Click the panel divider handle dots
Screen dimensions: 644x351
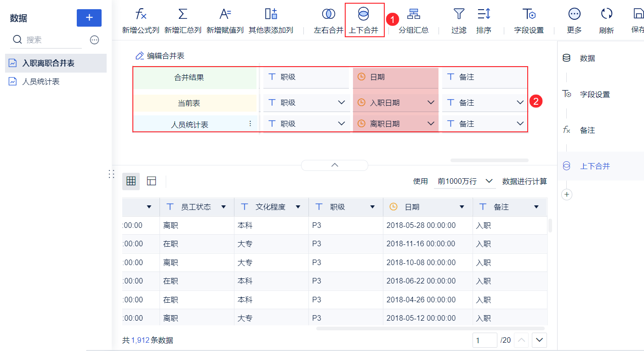pos(111,174)
